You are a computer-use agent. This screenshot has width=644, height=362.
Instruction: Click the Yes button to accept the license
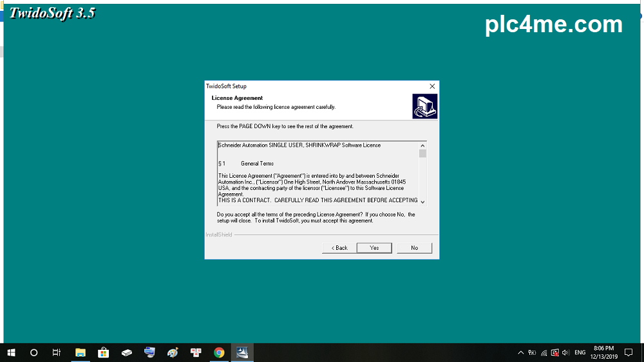pos(374,248)
